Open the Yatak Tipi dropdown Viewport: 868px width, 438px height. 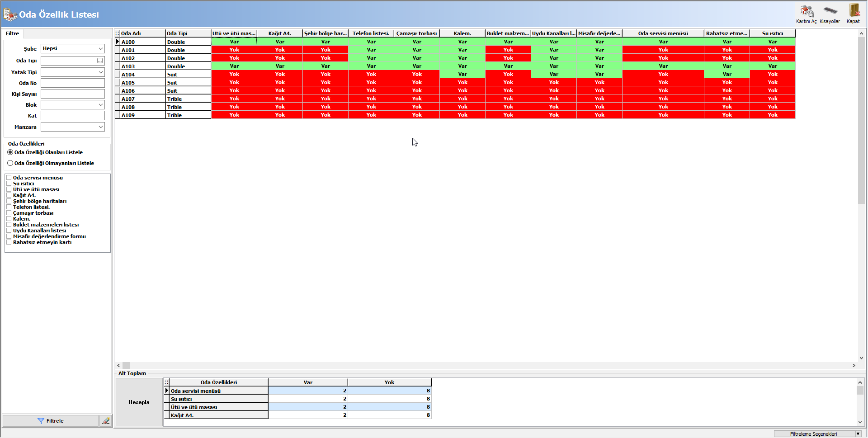point(73,72)
